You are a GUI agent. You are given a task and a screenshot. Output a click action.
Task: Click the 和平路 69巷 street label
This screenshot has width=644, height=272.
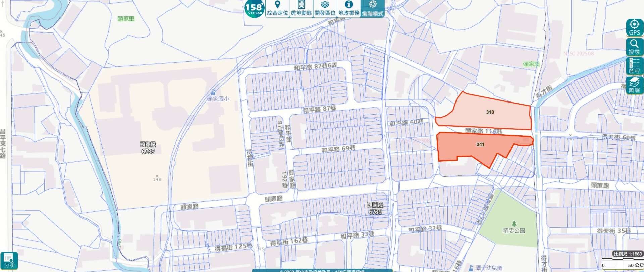[338, 149]
